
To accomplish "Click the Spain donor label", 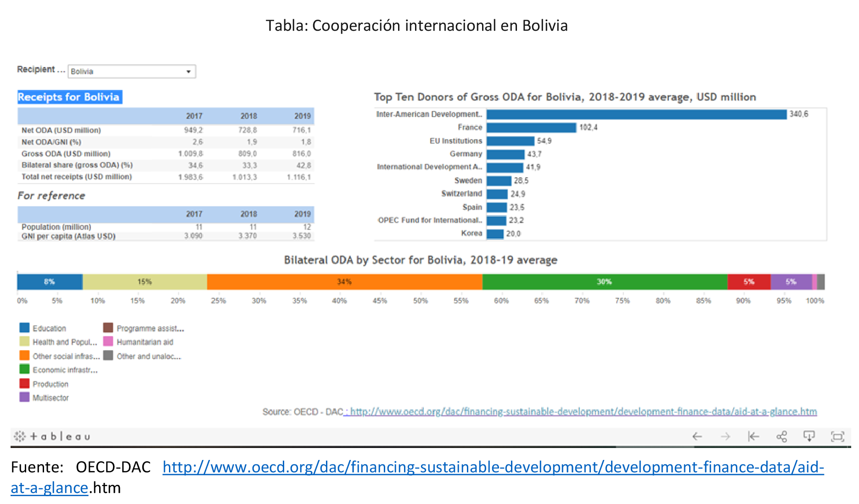I will pos(472,207).
